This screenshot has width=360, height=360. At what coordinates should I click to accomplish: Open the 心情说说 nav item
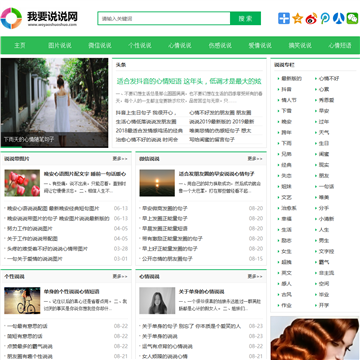(180, 45)
